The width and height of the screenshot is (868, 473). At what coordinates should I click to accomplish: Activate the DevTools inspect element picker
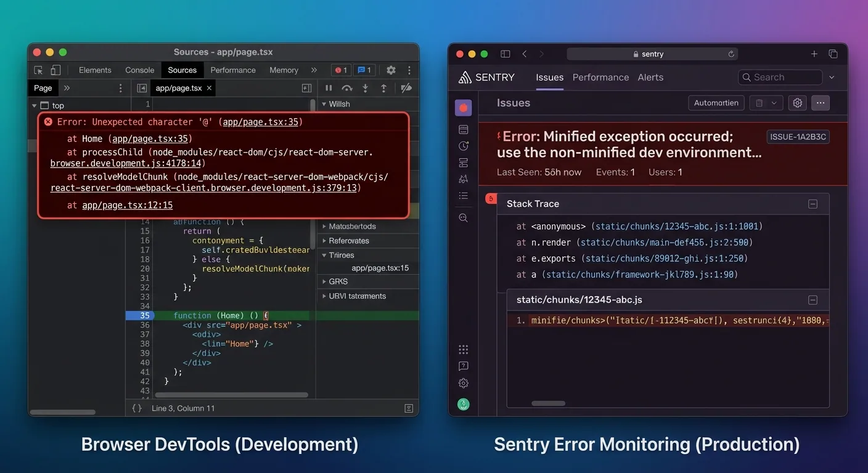[38, 70]
